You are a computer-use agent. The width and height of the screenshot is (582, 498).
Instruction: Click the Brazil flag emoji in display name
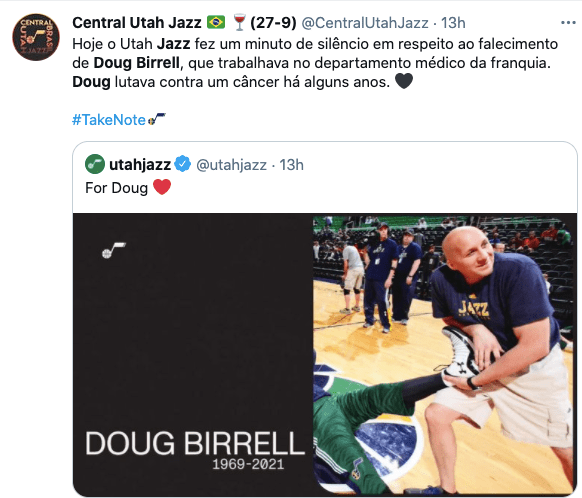[x=216, y=22]
